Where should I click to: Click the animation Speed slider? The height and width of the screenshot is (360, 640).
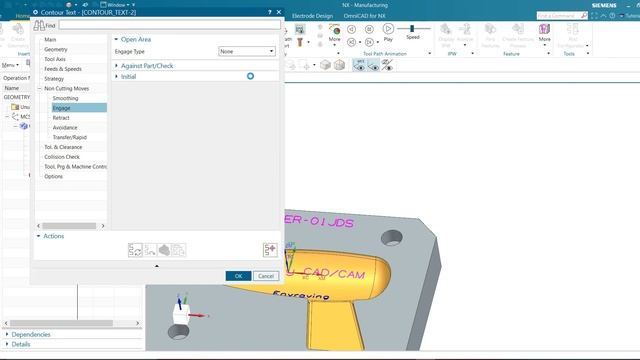click(x=413, y=28)
